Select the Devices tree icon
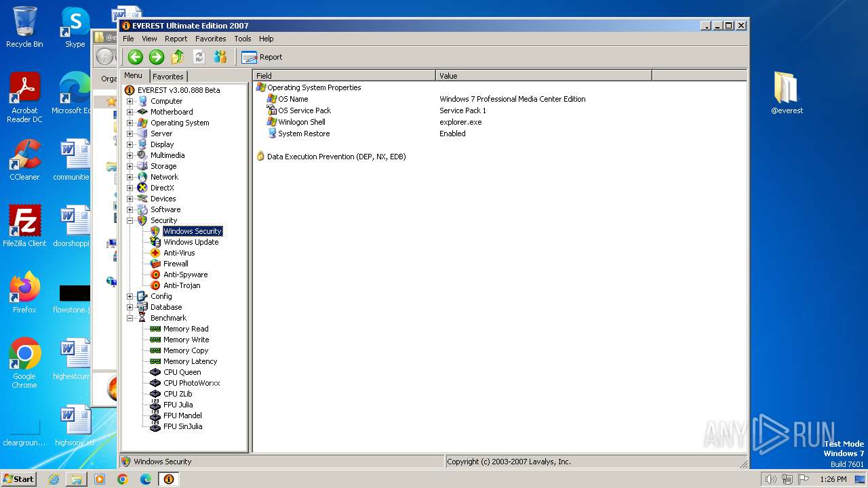Image resolution: width=868 pixels, height=488 pixels. [x=142, y=199]
